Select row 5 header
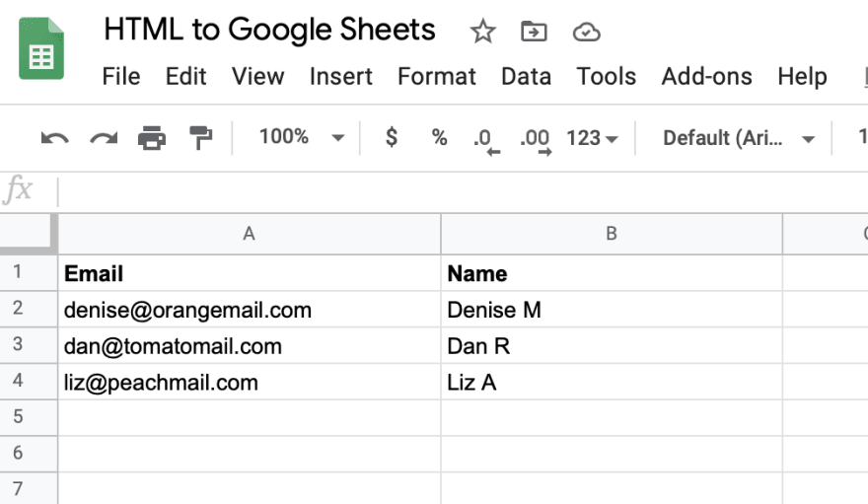 pyautogui.click(x=29, y=417)
